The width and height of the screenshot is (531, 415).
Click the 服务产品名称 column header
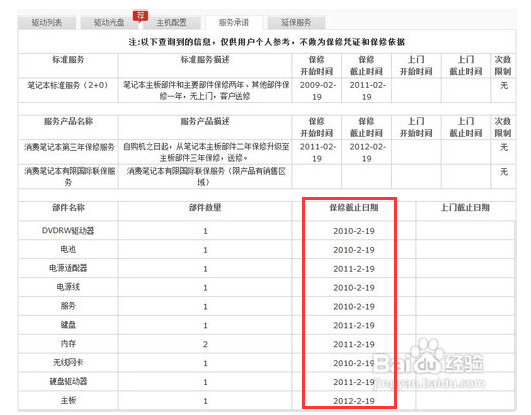coord(68,121)
